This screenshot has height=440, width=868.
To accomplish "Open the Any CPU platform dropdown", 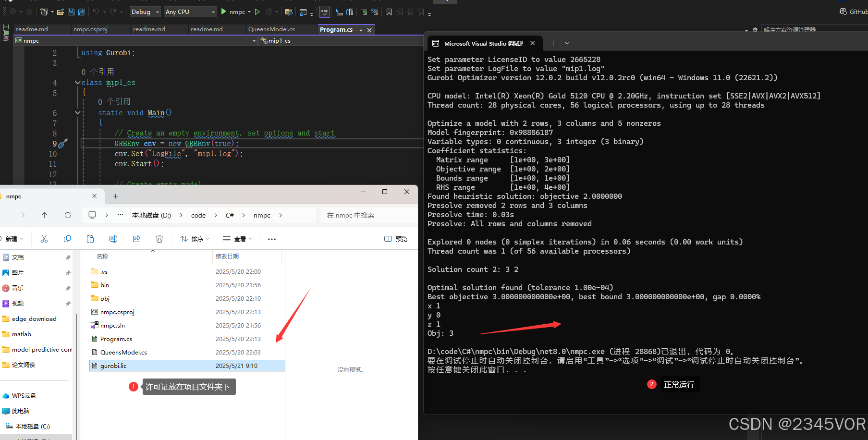I will [190, 12].
